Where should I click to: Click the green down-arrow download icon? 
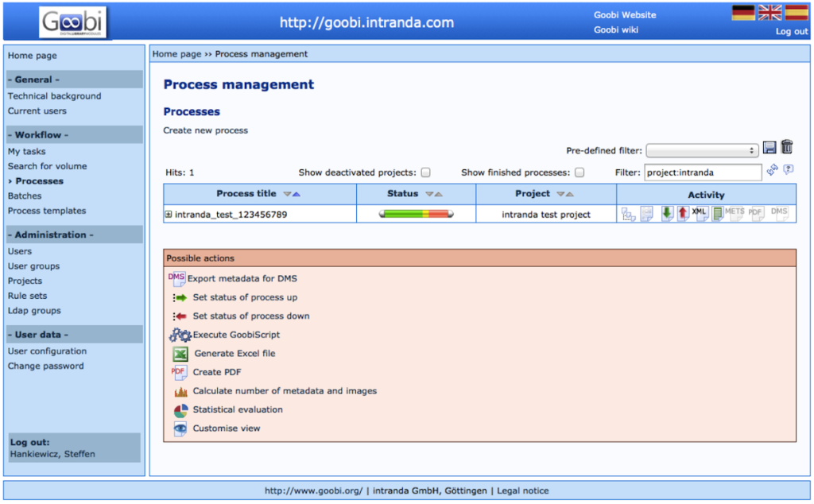[667, 213]
